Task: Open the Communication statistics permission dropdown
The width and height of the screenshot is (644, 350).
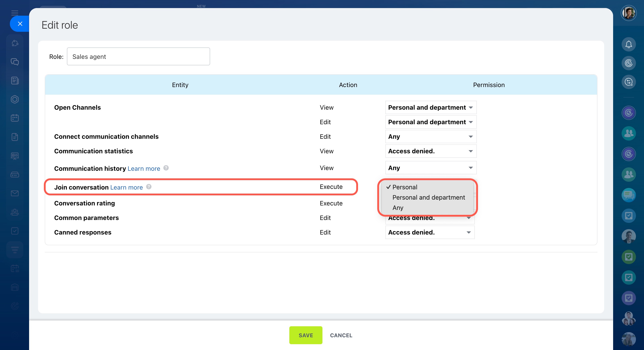Action: pos(431,151)
